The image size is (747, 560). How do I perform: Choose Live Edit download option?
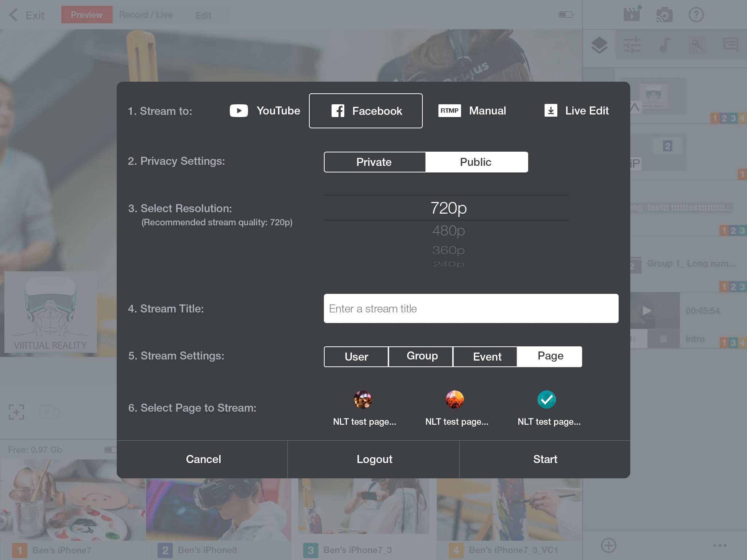576,111
